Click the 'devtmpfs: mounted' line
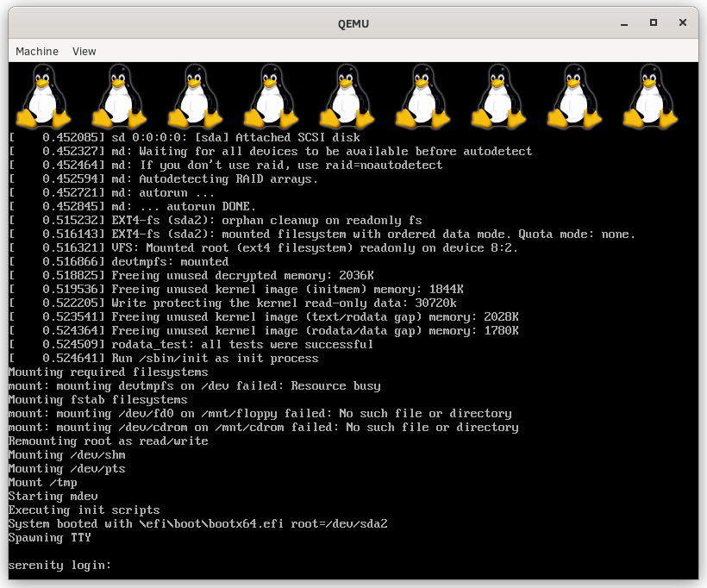 click(x=118, y=262)
